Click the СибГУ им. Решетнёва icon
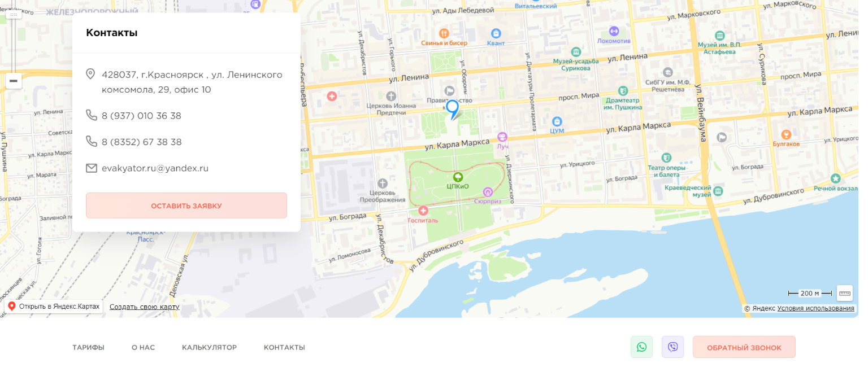The width and height of the screenshot is (868, 376). point(669,72)
